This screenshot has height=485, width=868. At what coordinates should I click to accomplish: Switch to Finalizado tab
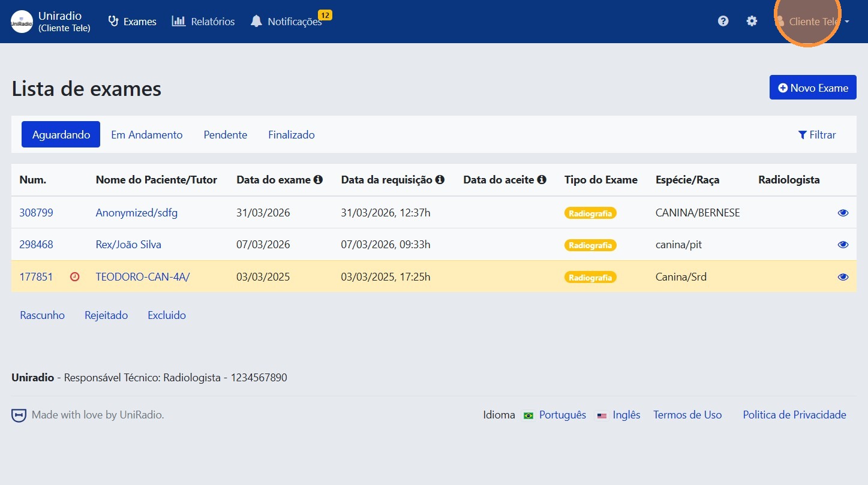291,135
